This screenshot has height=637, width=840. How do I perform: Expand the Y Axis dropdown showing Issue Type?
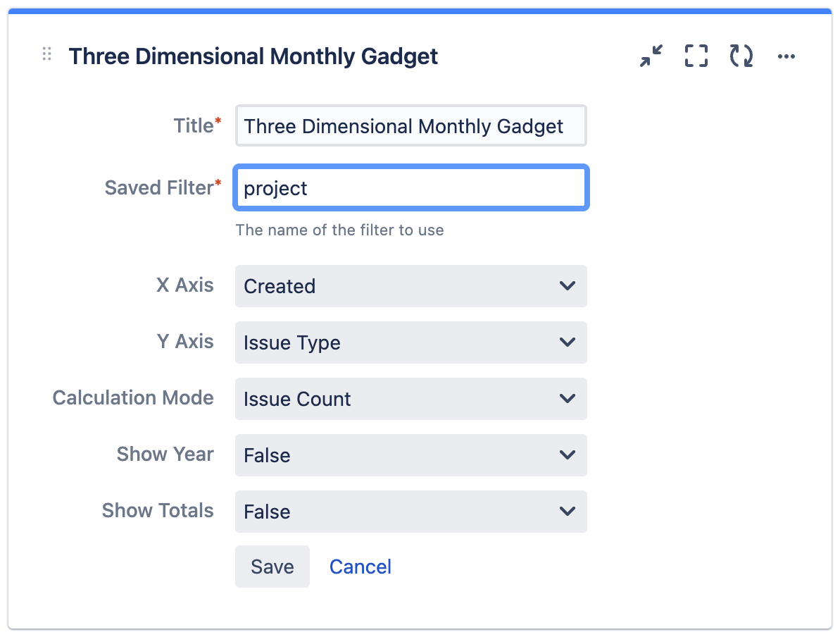[410, 342]
